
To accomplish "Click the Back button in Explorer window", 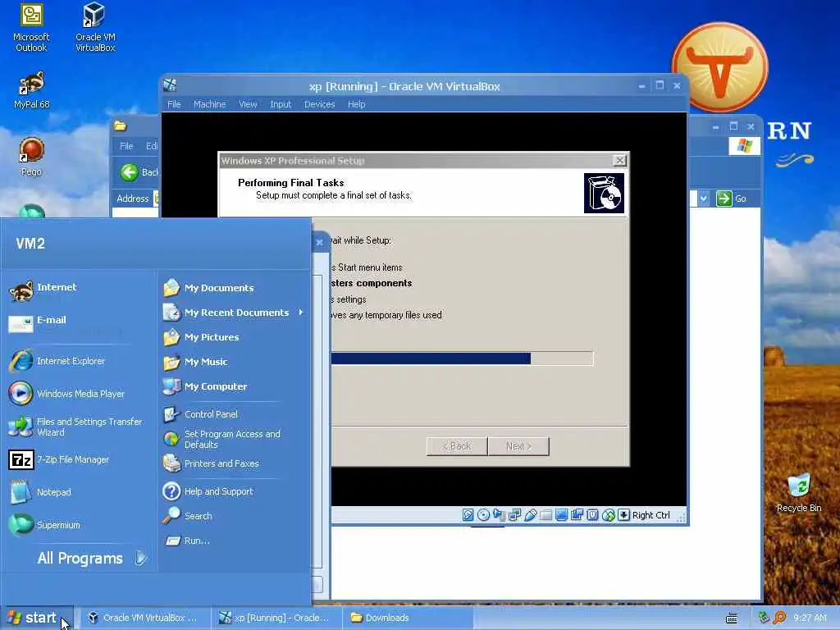I will pos(139,172).
